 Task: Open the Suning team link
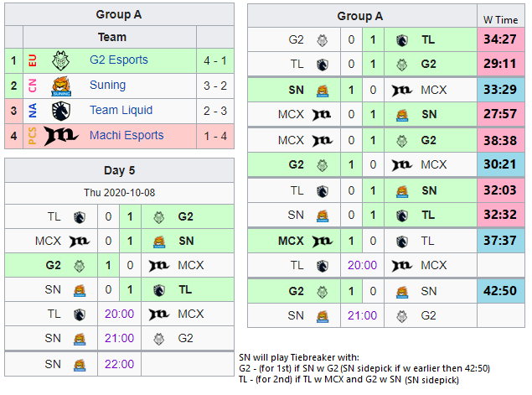click(x=107, y=85)
